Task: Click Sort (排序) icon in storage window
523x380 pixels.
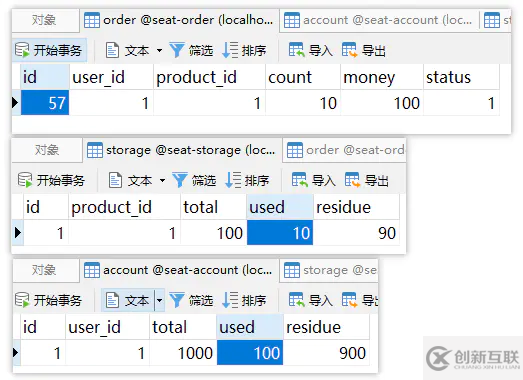Action: 233,180
